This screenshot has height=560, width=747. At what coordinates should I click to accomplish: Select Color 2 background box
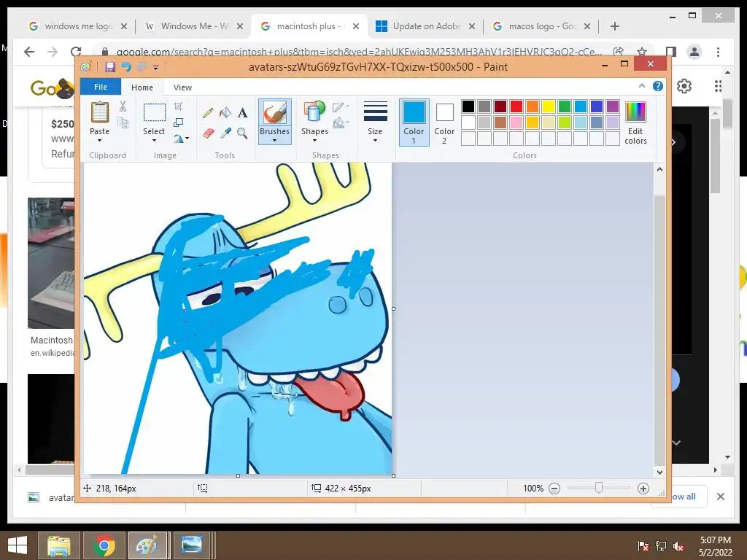[444, 123]
